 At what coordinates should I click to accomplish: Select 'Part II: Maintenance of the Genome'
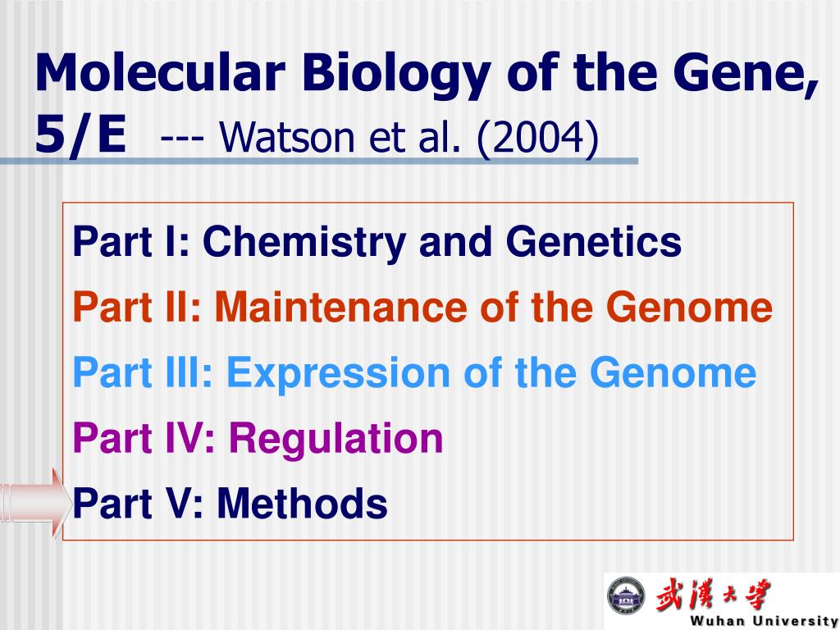click(x=422, y=307)
